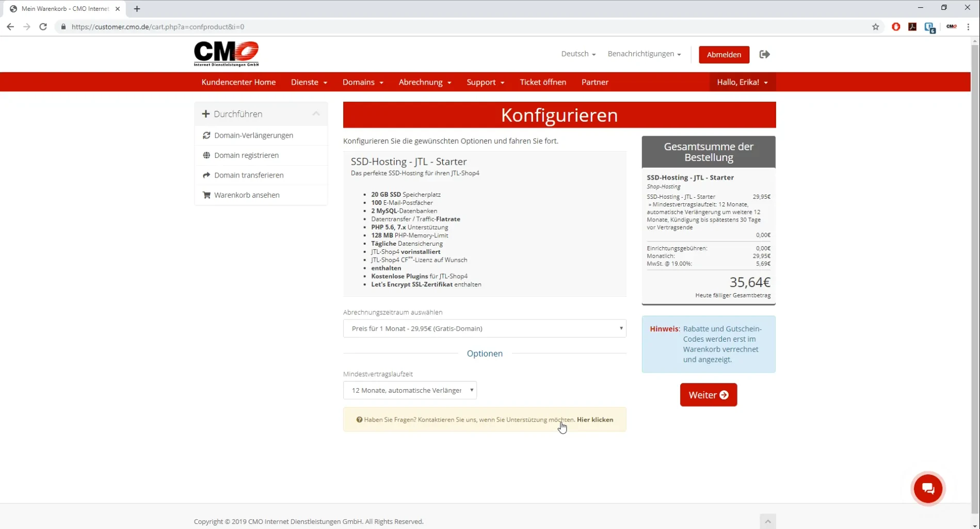Open the live chat bubble icon

tap(927, 488)
